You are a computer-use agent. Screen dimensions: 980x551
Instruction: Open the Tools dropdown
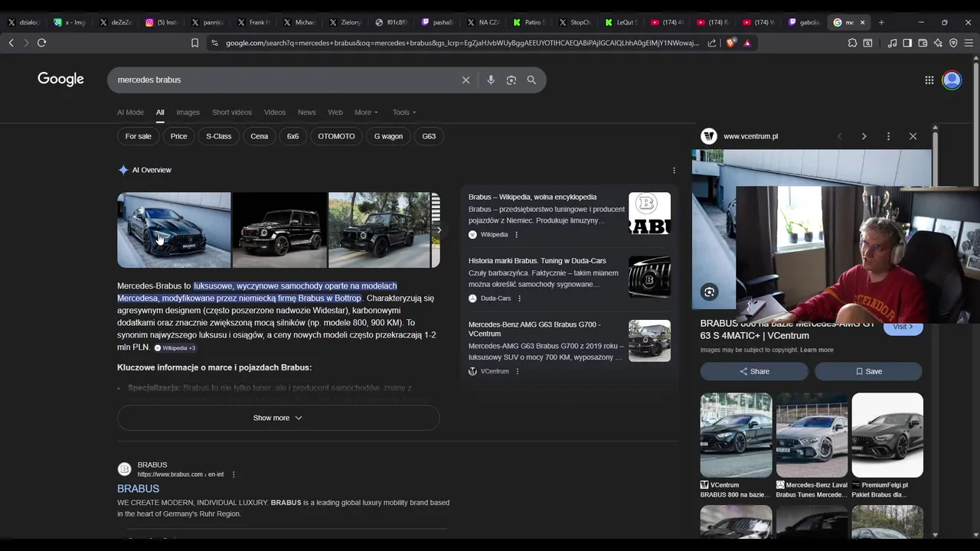click(x=404, y=112)
